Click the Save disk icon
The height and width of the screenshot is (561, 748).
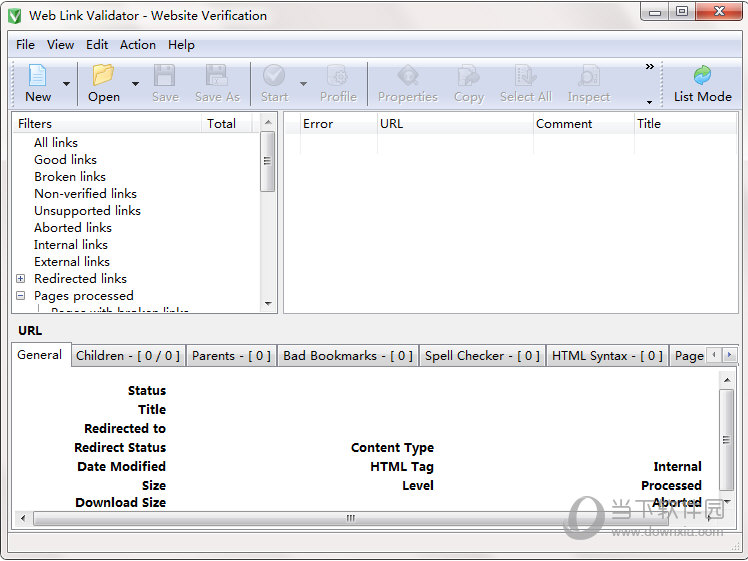[x=165, y=75]
